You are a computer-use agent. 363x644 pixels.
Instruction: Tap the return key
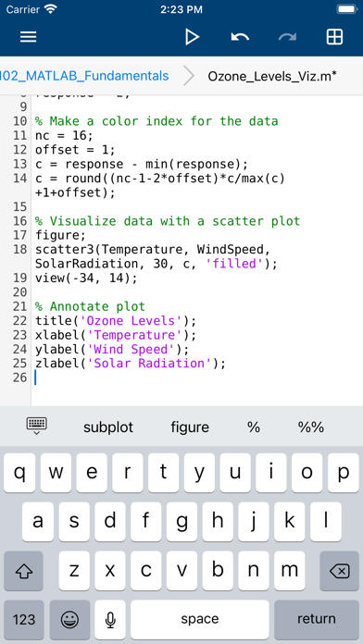point(317,619)
